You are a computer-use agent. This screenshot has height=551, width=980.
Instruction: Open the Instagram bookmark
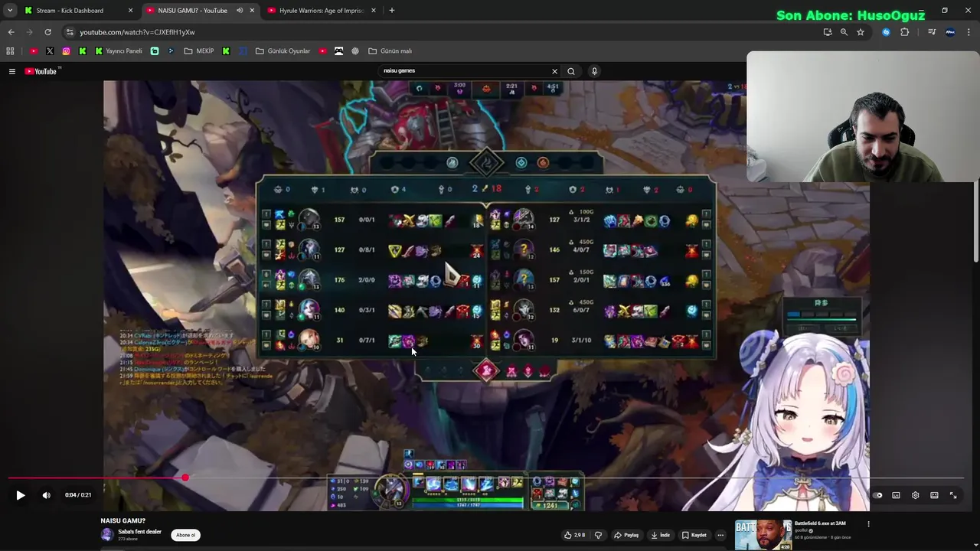(x=67, y=51)
